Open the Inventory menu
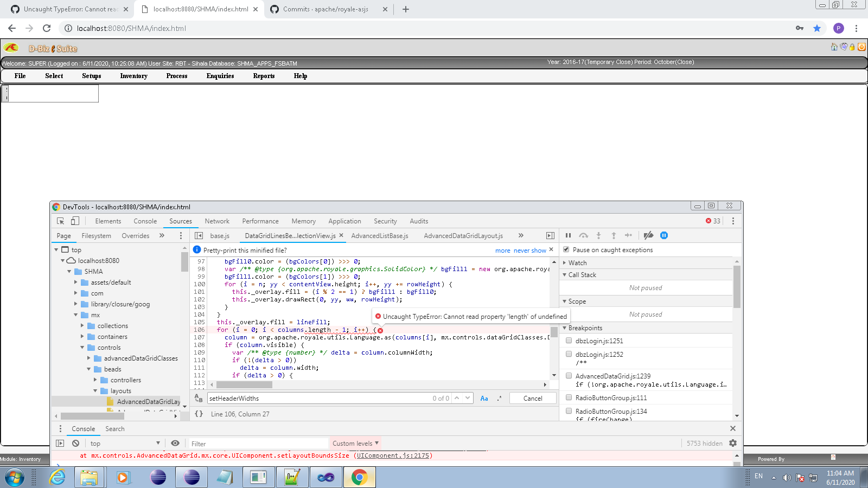The image size is (868, 488). point(133,76)
